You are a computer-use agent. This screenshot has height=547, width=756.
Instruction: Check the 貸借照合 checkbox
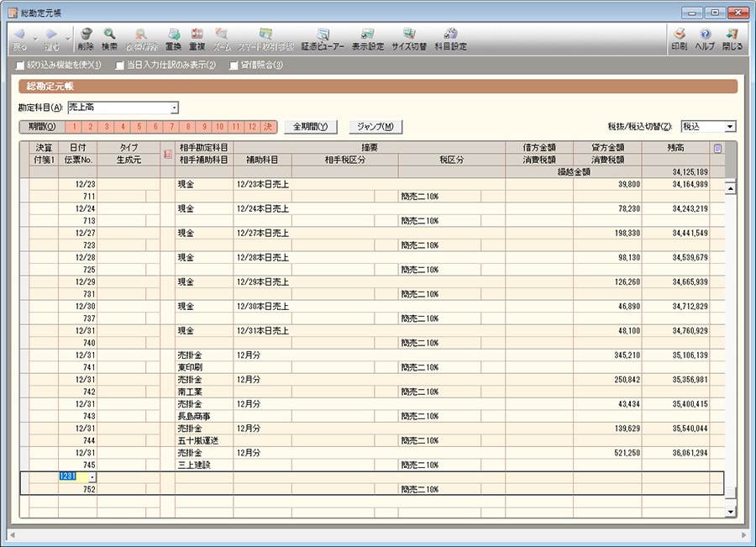[x=234, y=66]
